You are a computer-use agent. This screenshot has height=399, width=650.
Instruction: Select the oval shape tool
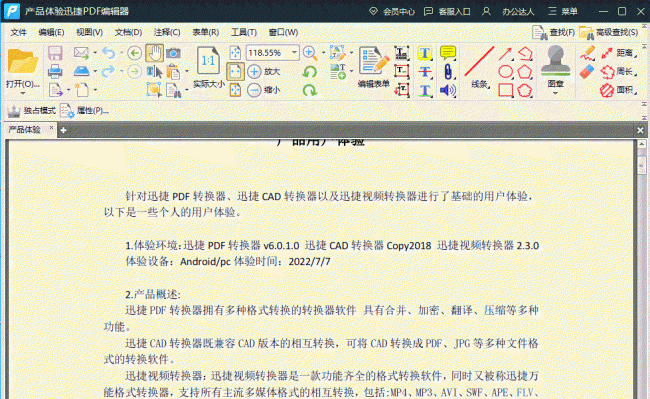coord(505,72)
